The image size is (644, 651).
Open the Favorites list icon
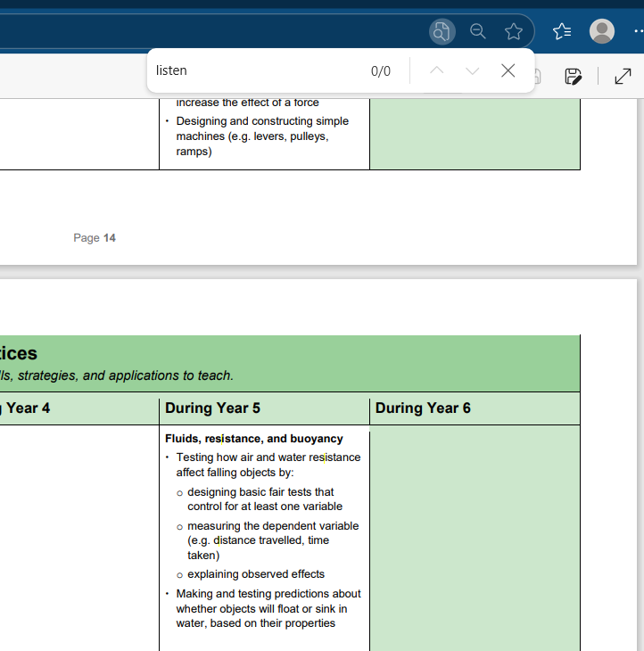click(562, 32)
